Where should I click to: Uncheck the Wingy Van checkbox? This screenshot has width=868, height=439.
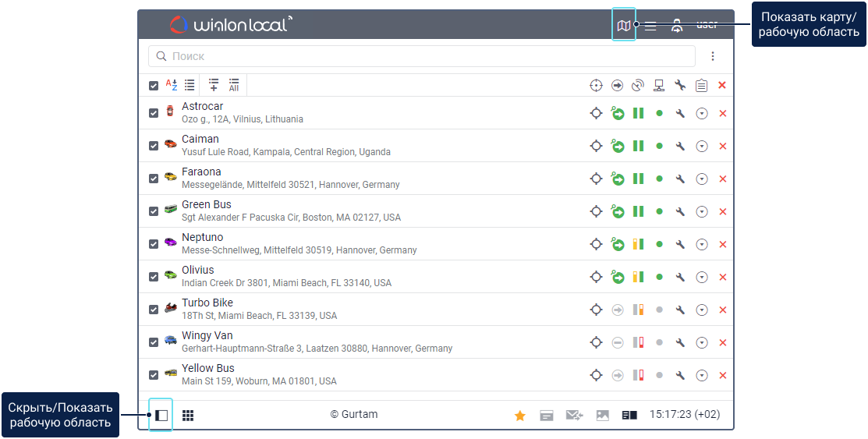click(x=154, y=342)
